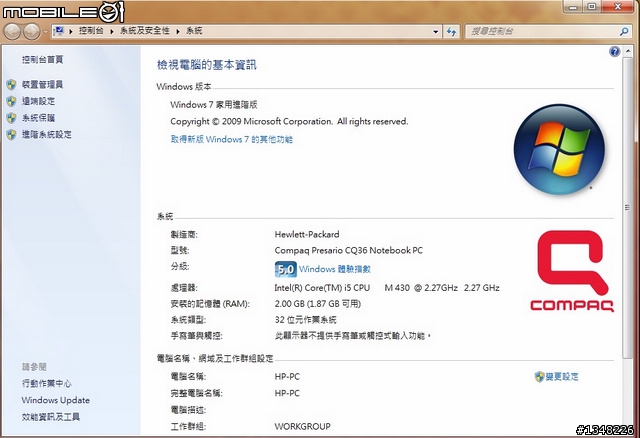Maximize the System window
640x438 pixels.
click(x=592, y=7)
